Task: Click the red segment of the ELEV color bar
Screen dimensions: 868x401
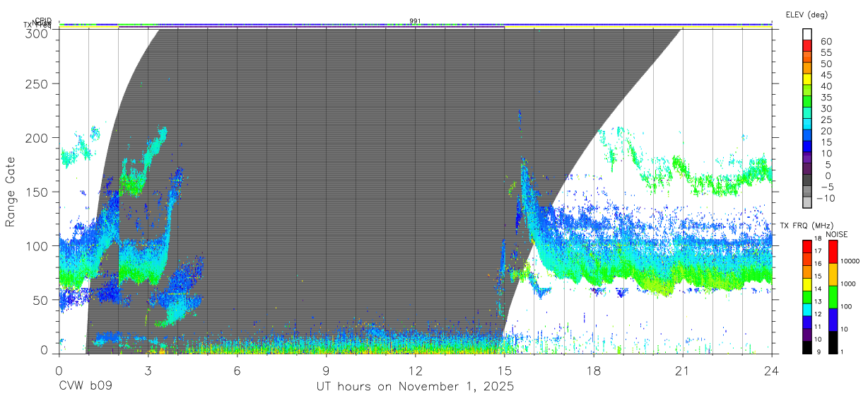Action: [x=807, y=47]
